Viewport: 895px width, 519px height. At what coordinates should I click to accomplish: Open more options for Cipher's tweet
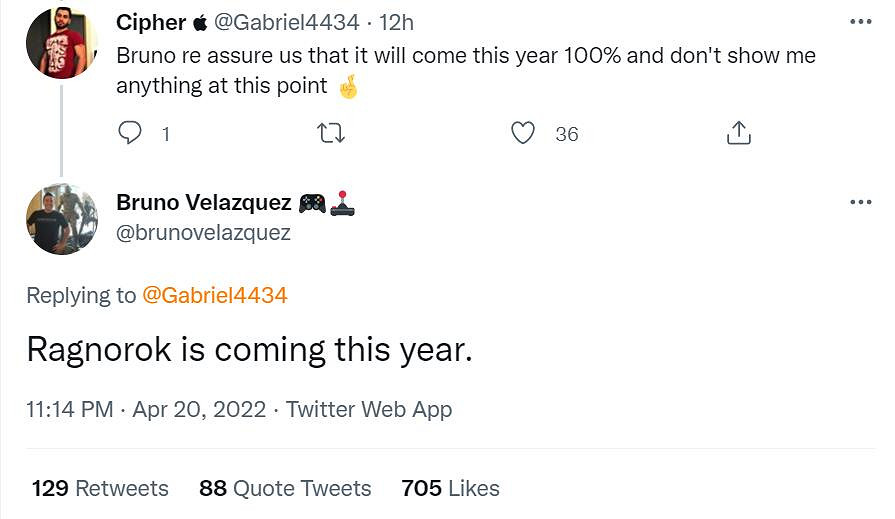860,21
